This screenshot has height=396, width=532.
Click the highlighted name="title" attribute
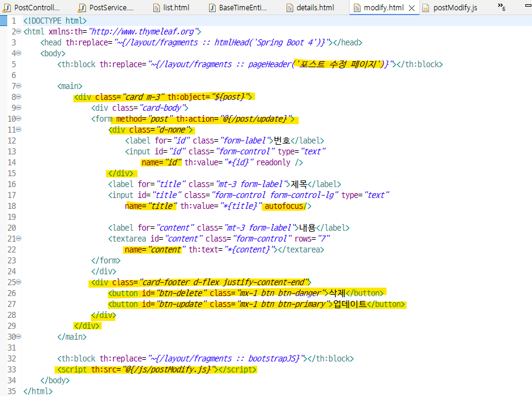[x=151, y=206]
